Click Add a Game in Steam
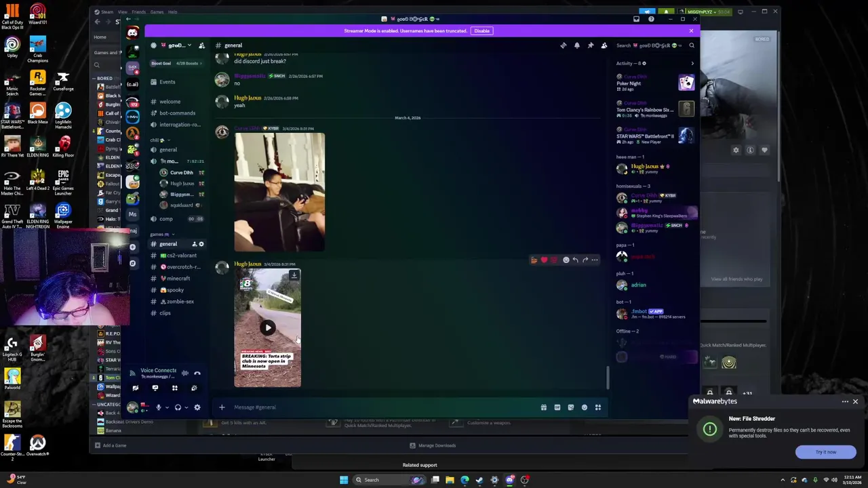The height and width of the screenshot is (488, 868). [x=111, y=445]
